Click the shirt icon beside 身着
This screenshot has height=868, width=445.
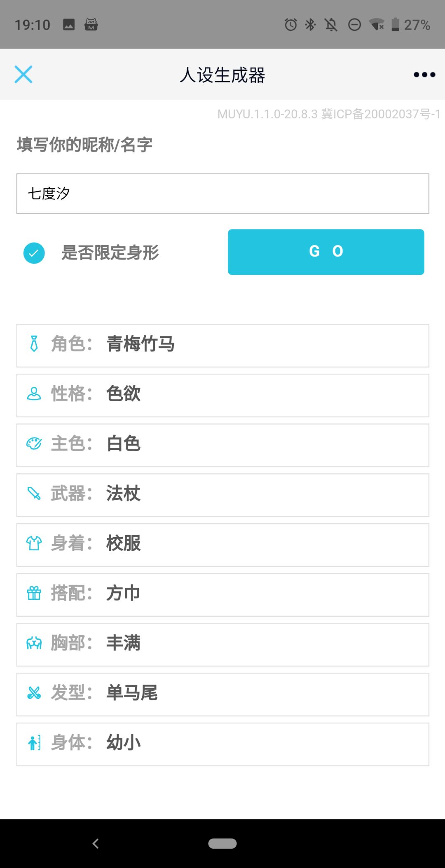coord(34,543)
